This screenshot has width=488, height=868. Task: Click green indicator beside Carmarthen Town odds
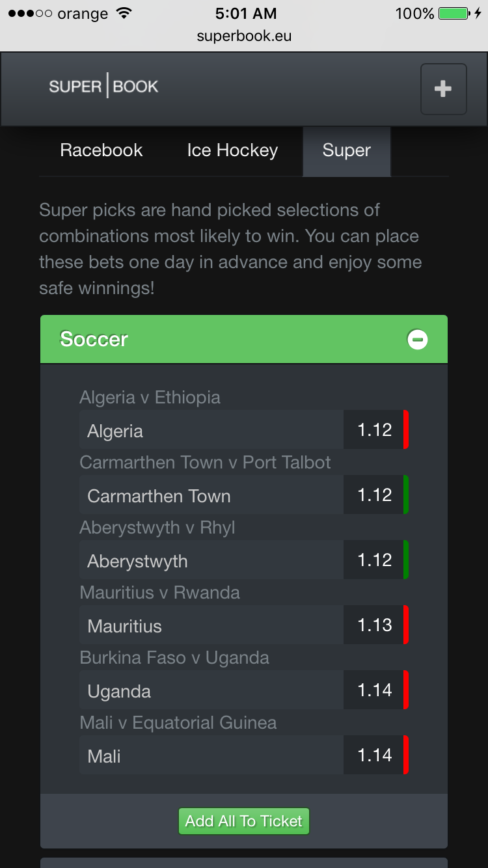tap(406, 495)
